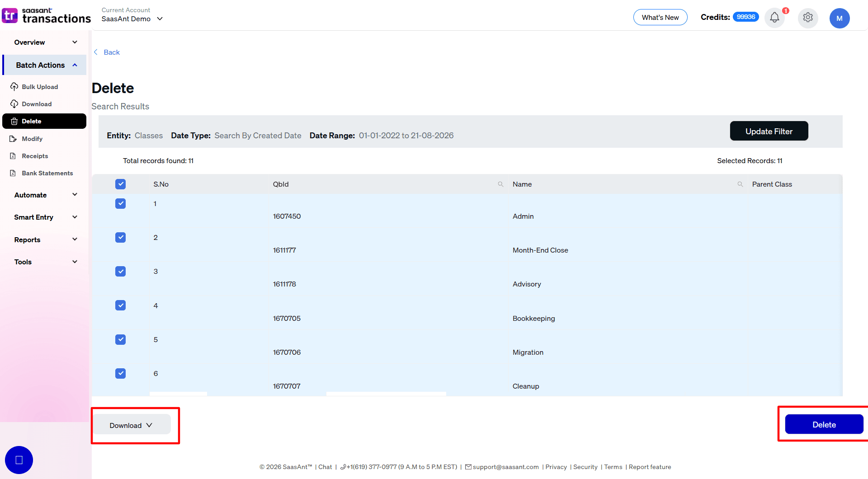Open the Report feature link
Viewport: 868px width, 479px height.
pyautogui.click(x=650, y=467)
